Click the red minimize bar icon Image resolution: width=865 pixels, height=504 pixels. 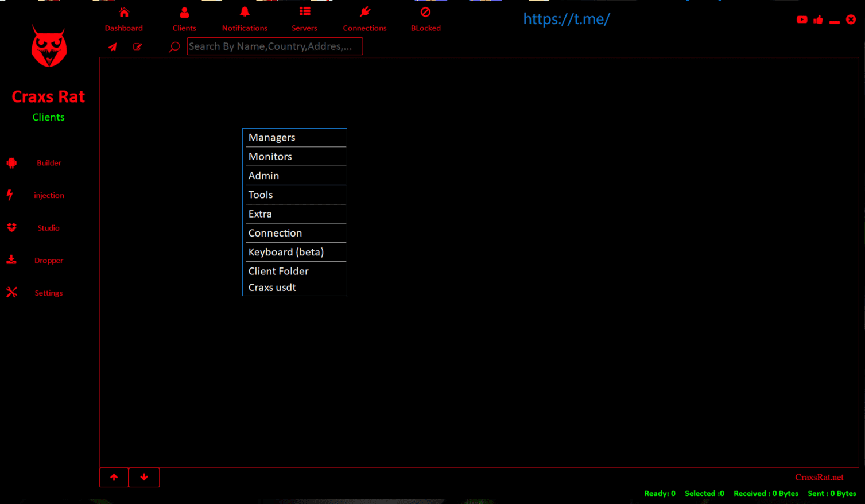[835, 22]
